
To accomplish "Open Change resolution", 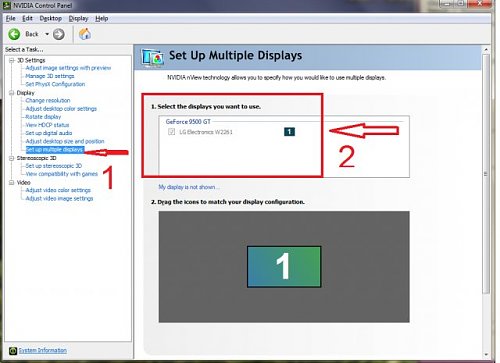I will 48,100.
